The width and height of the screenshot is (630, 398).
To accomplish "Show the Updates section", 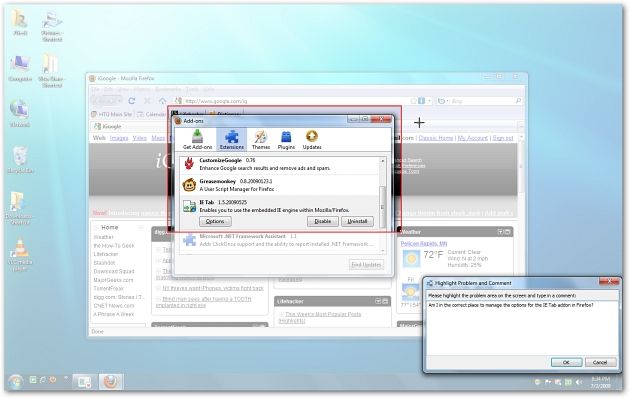I will (312, 139).
